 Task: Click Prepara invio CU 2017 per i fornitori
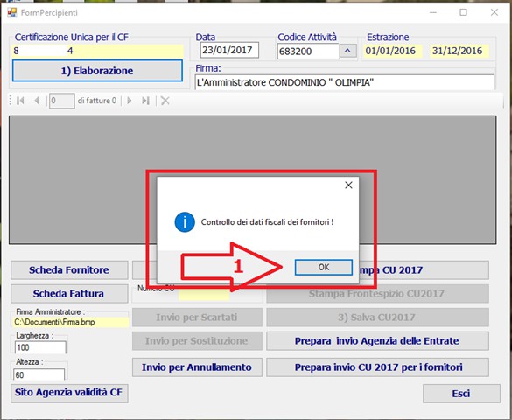click(x=377, y=367)
